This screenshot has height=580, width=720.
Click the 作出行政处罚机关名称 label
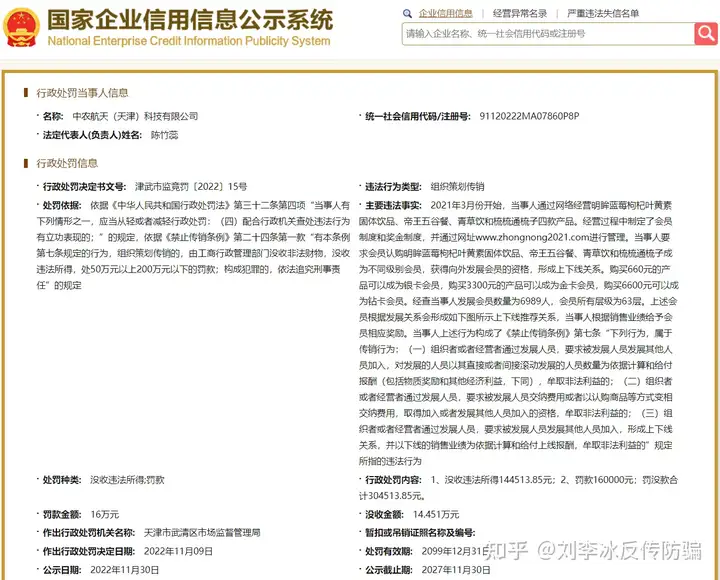coord(89,533)
